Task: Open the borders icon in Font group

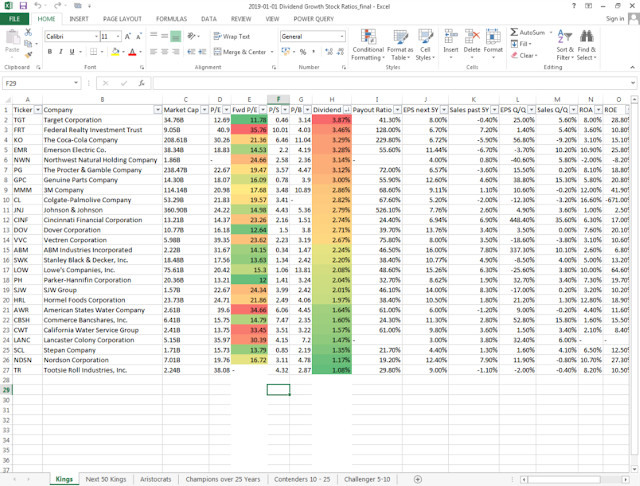Action: point(93,52)
